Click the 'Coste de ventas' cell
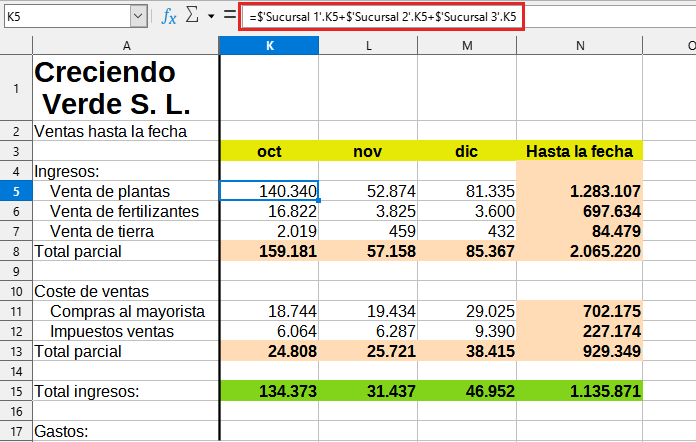 pyautogui.click(x=126, y=291)
